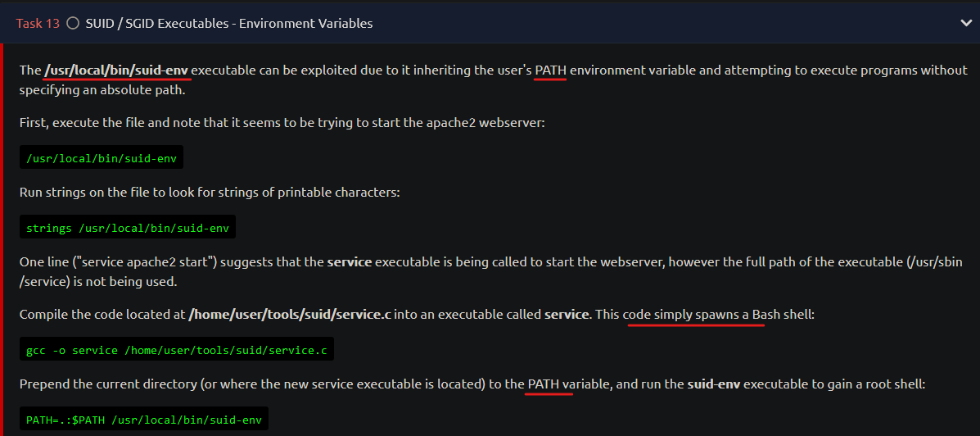
Task: Click the underlined 'PATH' word in the first paragraph
Action: point(551,70)
